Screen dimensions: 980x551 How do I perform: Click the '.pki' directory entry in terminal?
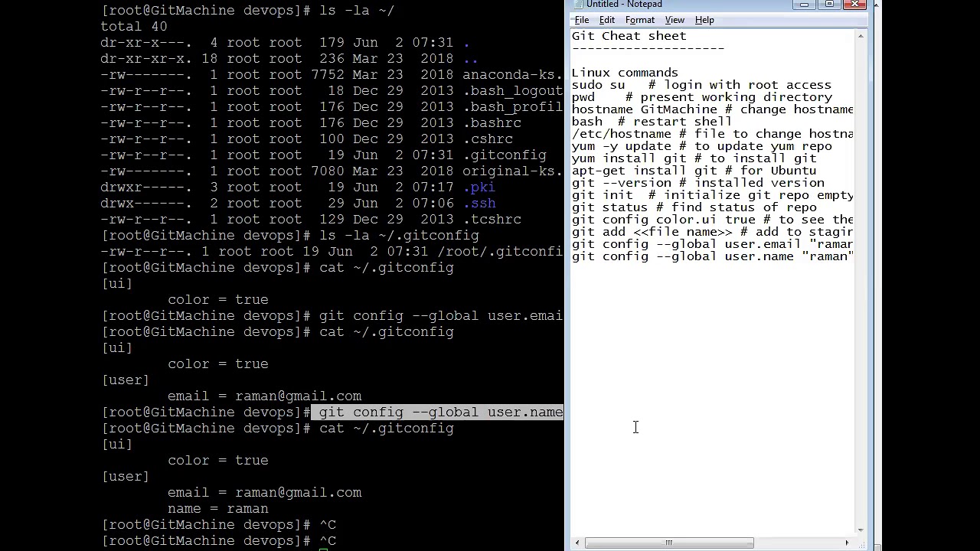pos(479,187)
